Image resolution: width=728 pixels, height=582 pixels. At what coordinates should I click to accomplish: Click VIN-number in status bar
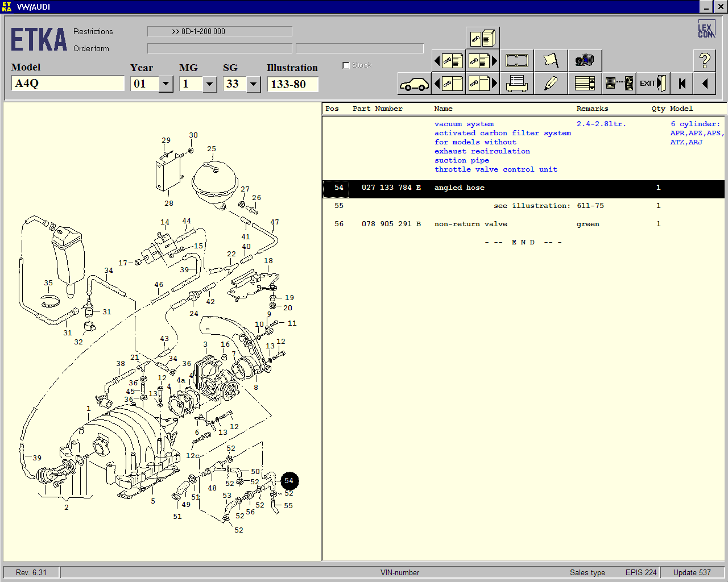point(400,572)
